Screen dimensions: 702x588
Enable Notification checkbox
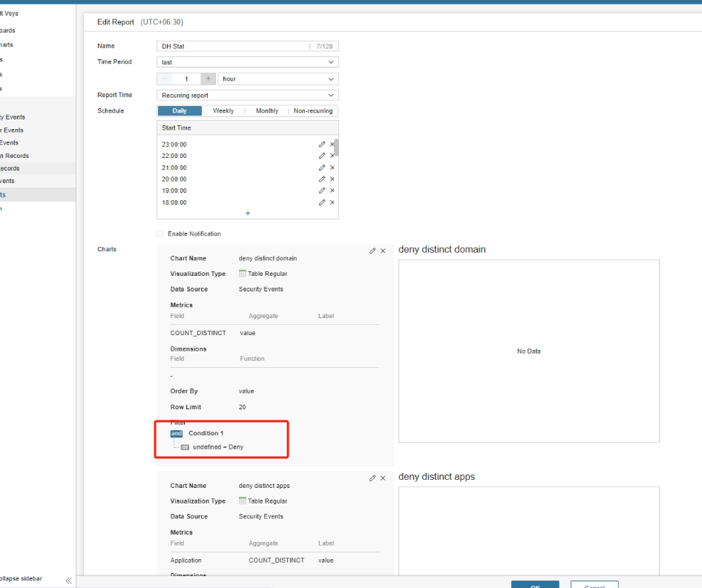pos(160,234)
